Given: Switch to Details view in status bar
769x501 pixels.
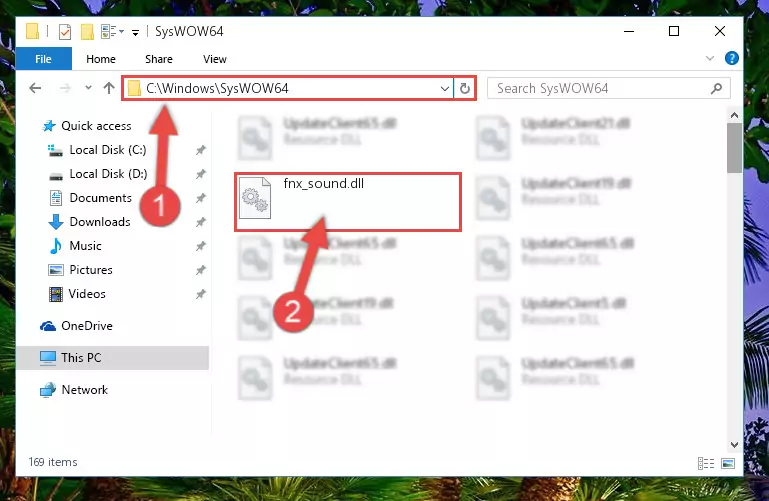Looking at the screenshot, I should 706,463.
